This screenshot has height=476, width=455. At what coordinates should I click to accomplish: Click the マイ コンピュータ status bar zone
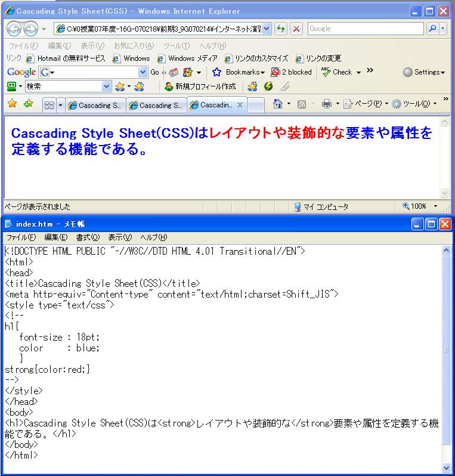click(x=321, y=207)
